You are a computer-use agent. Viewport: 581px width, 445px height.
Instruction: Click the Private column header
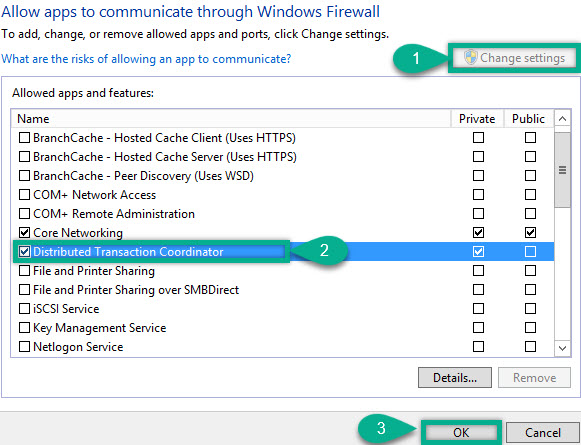(x=477, y=119)
